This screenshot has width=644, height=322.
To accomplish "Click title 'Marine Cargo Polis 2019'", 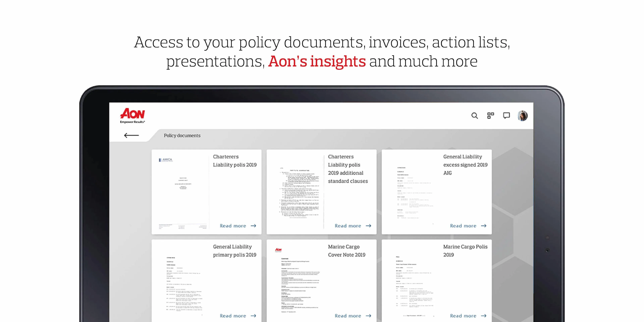I will click(465, 251).
